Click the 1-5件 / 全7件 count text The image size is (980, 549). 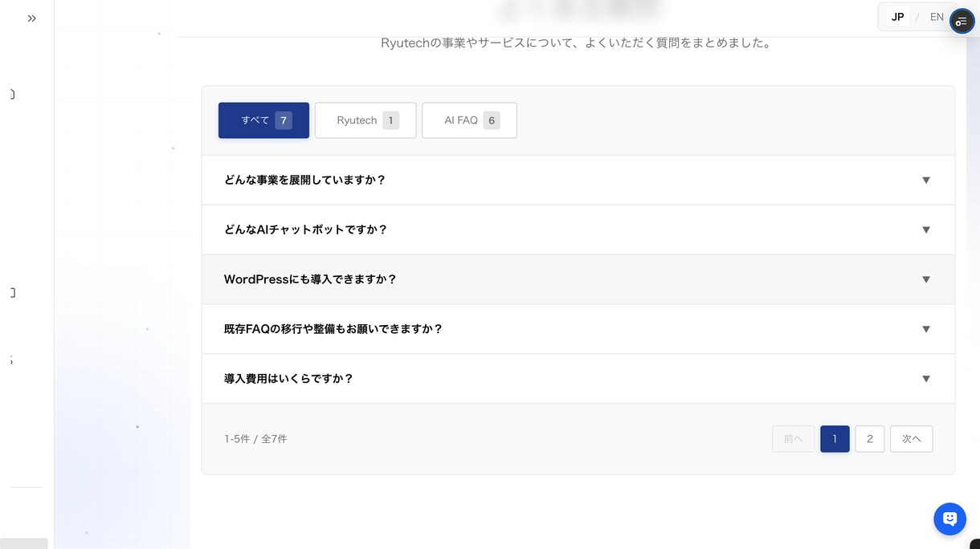click(x=255, y=439)
